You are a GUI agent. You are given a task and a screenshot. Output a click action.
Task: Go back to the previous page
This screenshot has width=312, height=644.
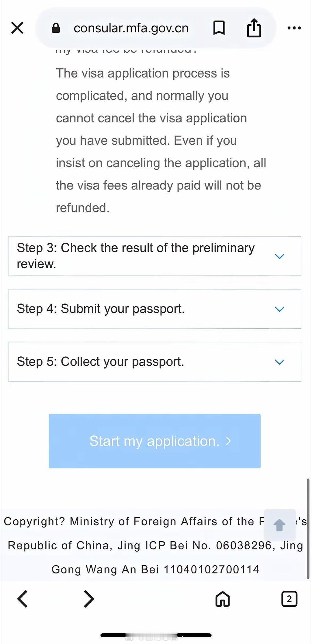click(23, 599)
